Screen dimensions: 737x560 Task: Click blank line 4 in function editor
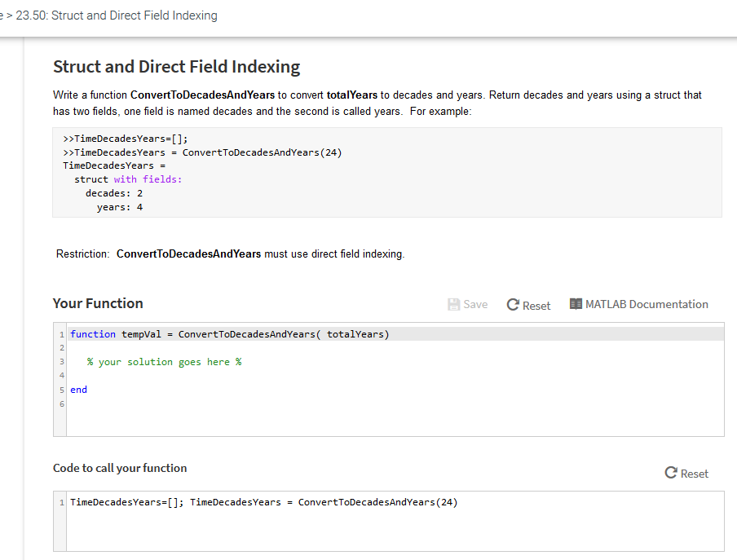click(x=245, y=376)
